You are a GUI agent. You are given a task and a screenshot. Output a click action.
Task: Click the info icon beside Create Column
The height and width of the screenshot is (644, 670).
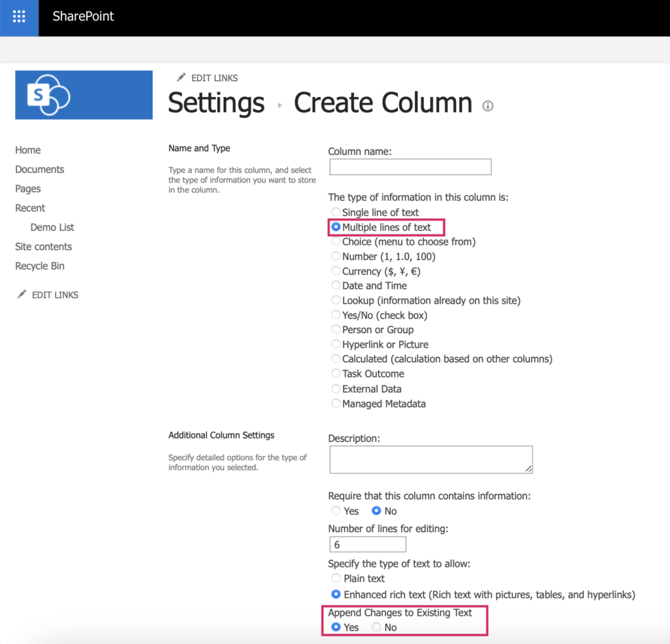pyautogui.click(x=487, y=105)
